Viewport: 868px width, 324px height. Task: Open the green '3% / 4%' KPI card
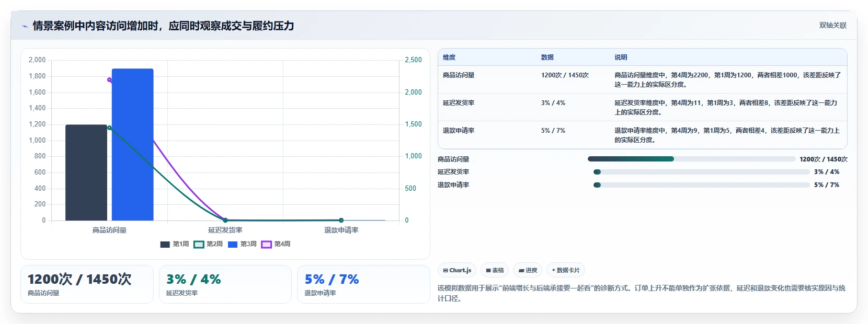click(225, 284)
